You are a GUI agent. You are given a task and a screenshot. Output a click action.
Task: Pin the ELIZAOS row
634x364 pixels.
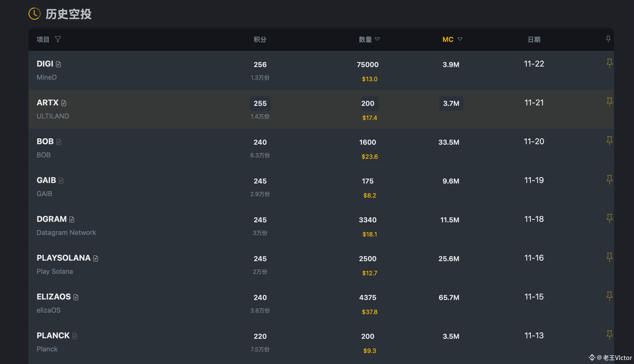tap(609, 296)
